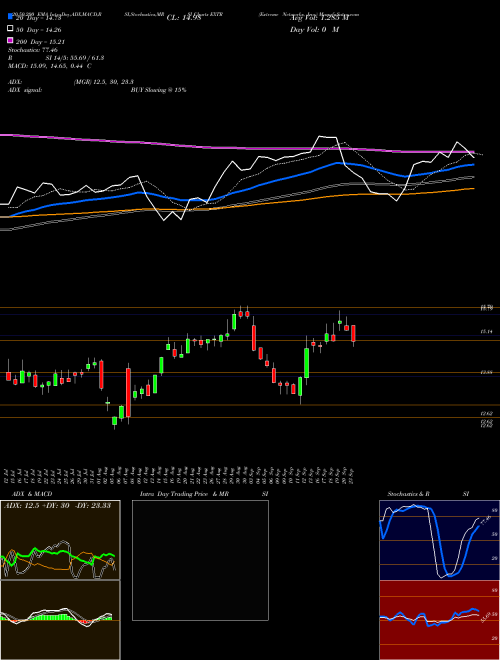Click the 15.14 price axis label
The width and height of the screenshot is (500, 660).
[x=486, y=332]
